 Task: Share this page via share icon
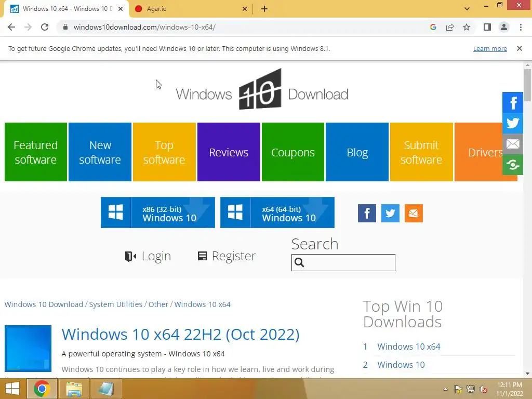click(x=450, y=27)
